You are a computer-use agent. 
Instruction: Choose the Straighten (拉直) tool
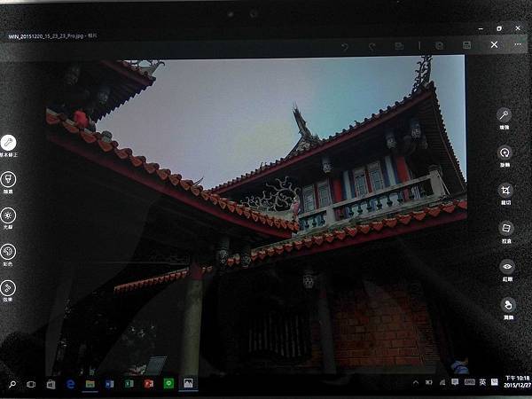pos(506,232)
